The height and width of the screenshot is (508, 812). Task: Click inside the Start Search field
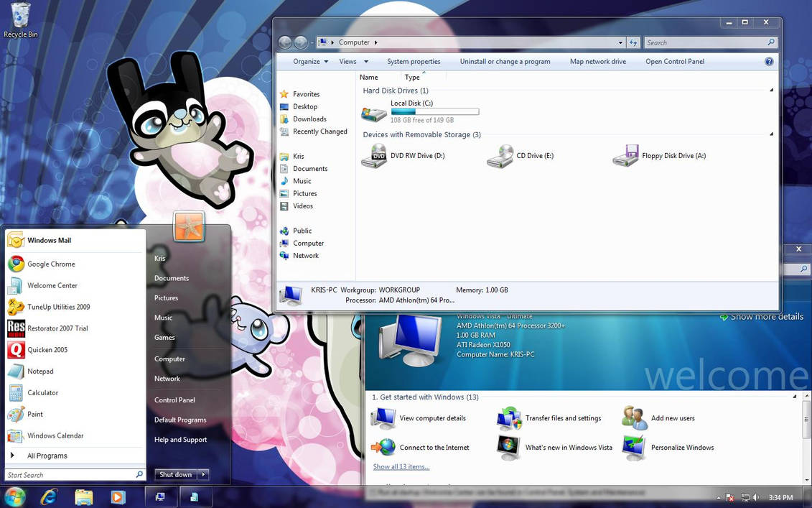point(68,474)
